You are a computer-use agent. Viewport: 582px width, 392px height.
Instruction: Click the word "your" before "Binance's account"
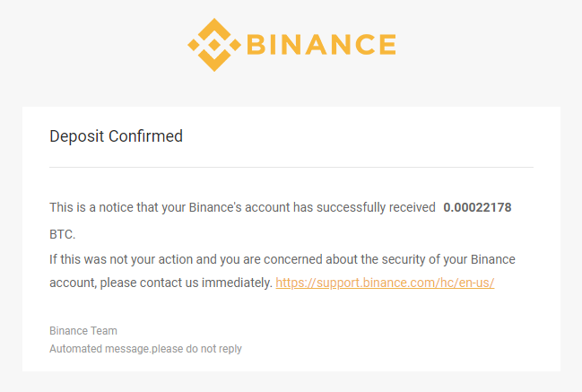[x=172, y=207]
